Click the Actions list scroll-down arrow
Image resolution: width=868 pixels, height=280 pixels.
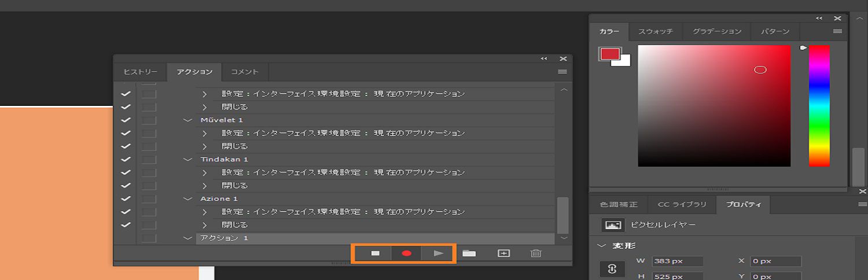pyautogui.click(x=564, y=238)
